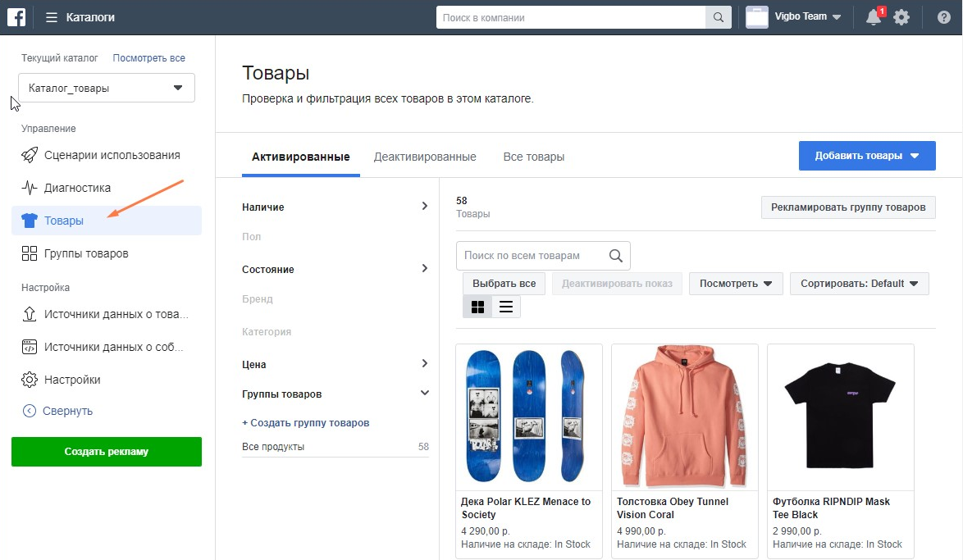Switch to list view of products

pos(506,307)
